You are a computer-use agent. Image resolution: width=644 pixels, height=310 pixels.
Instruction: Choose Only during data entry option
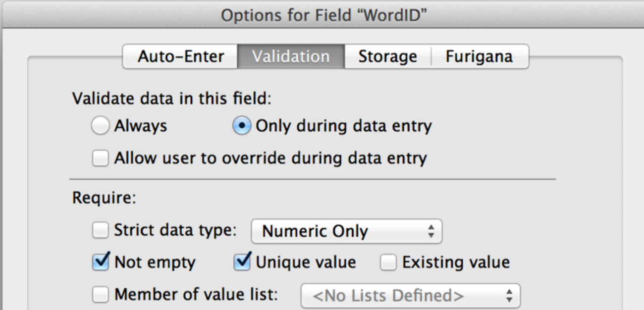[242, 126]
